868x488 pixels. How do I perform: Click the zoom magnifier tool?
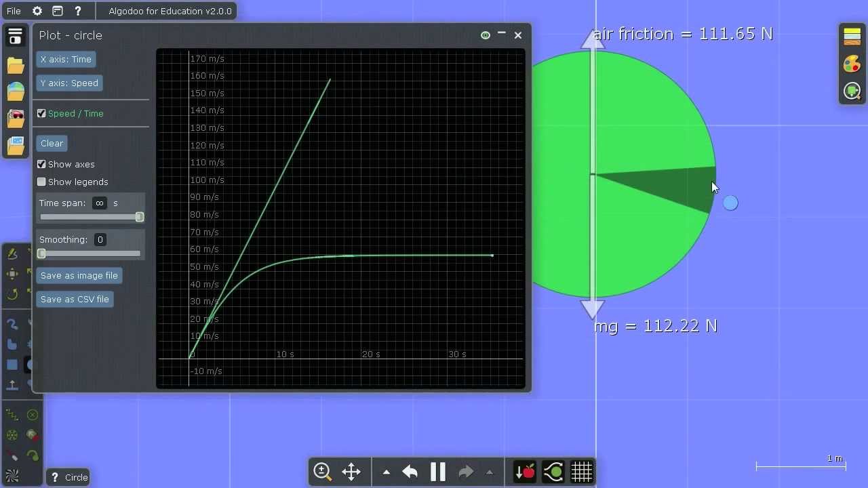point(322,472)
